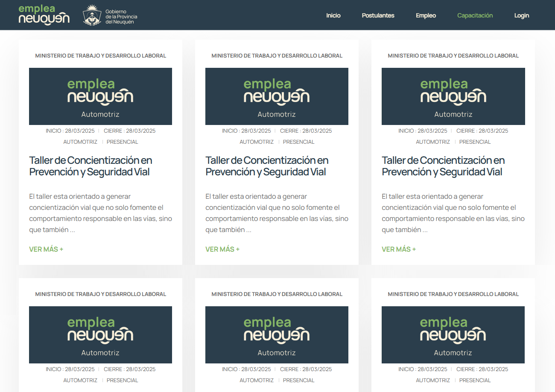Select the Automotriz banner in bottom-right card
The image size is (555, 392).
453,335
